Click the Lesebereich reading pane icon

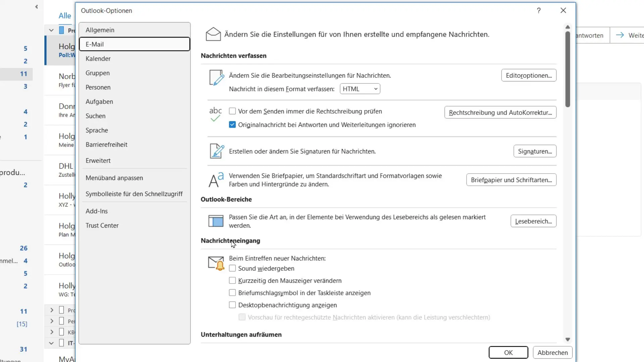coord(215,221)
